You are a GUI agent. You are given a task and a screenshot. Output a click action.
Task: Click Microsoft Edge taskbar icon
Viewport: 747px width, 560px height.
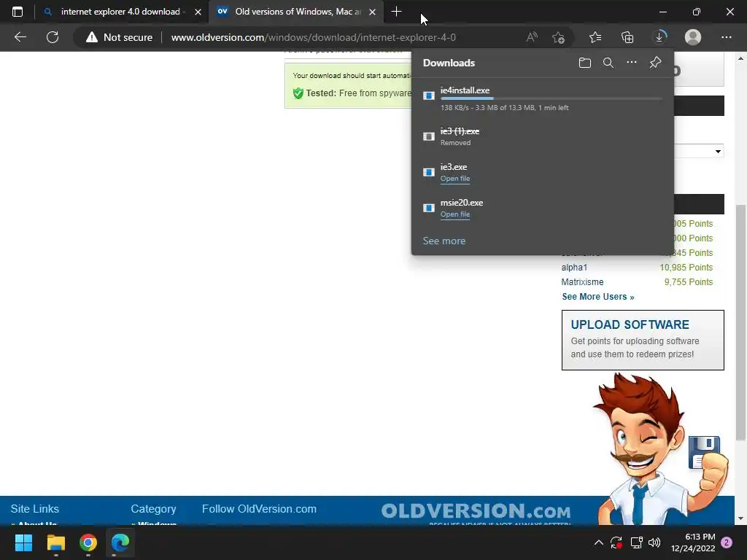coord(120,542)
